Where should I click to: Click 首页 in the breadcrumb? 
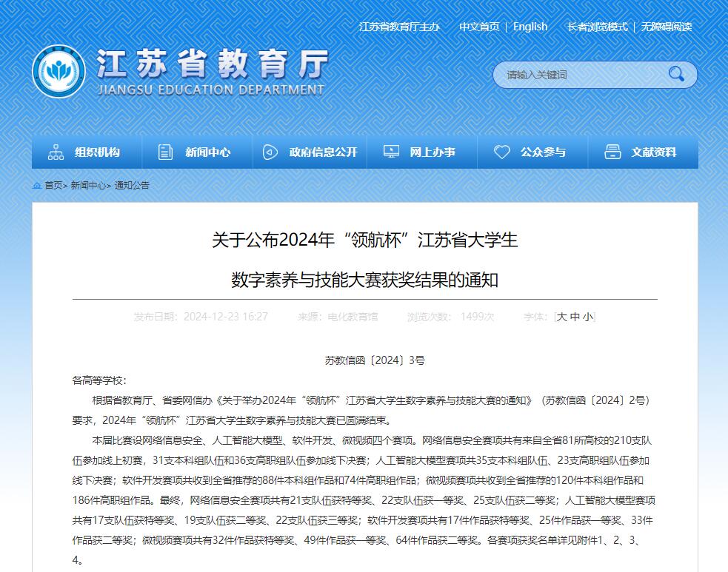[x=53, y=186]
